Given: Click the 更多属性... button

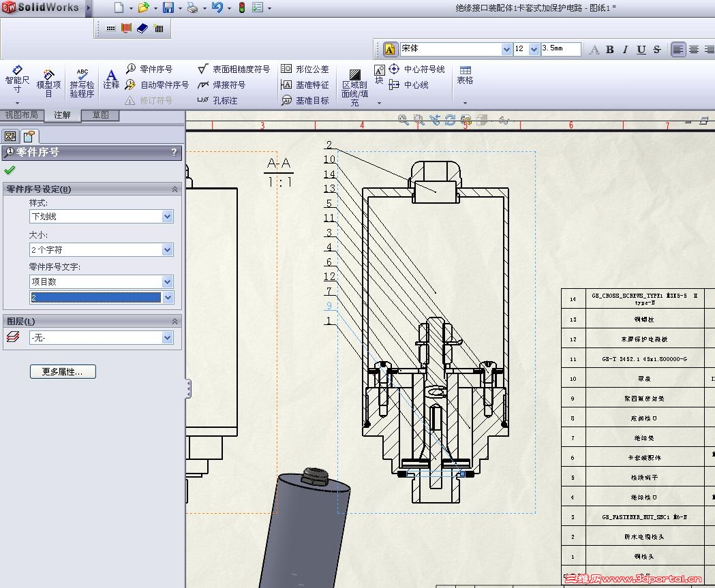Looking at the screenshot, I should (63, 372).
